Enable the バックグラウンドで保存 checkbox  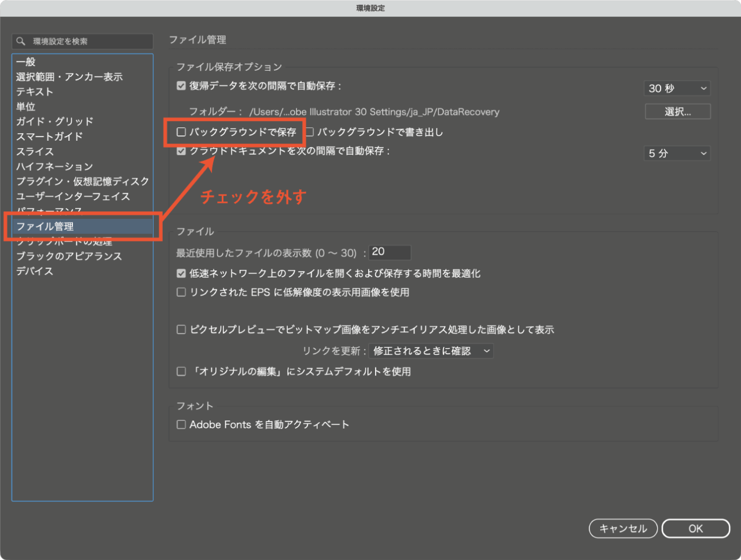coord(181,132)
